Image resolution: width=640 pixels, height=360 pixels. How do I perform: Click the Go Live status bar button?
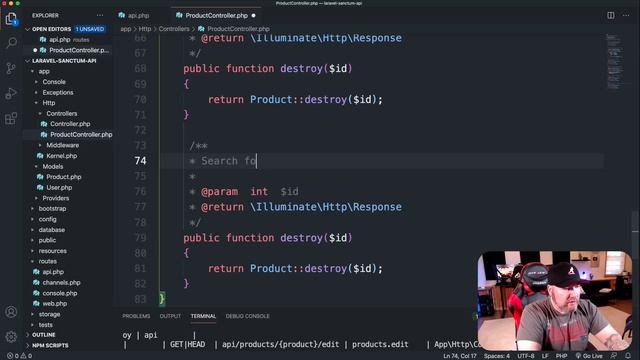click(x=589, y=356)
